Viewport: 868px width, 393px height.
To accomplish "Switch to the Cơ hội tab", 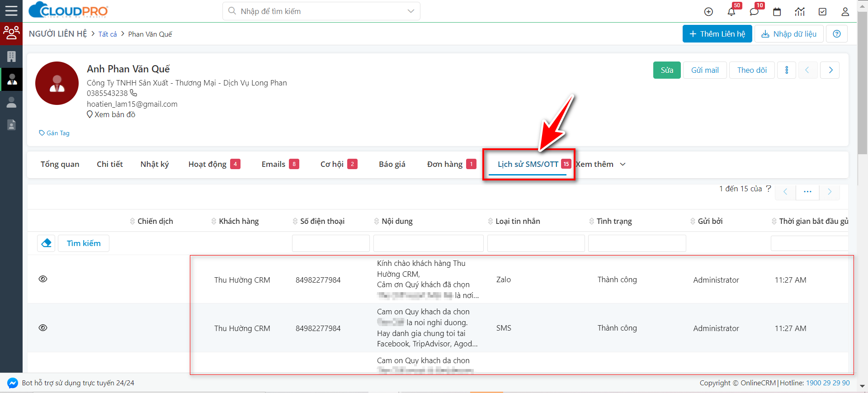I will [339, 164].
